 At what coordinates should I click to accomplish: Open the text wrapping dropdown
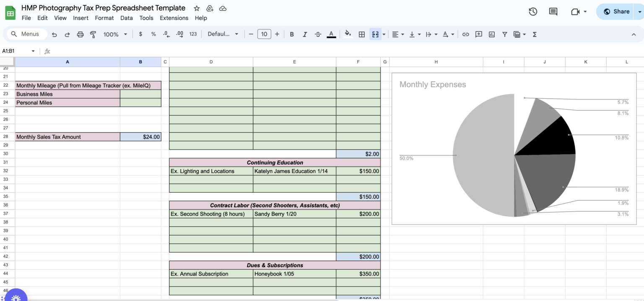point(431,34)
